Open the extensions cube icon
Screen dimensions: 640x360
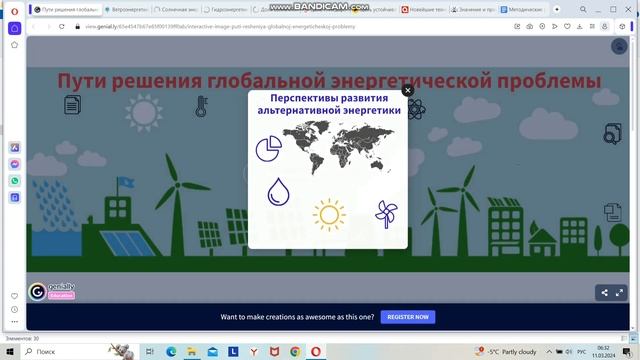[x=622, y=27]
